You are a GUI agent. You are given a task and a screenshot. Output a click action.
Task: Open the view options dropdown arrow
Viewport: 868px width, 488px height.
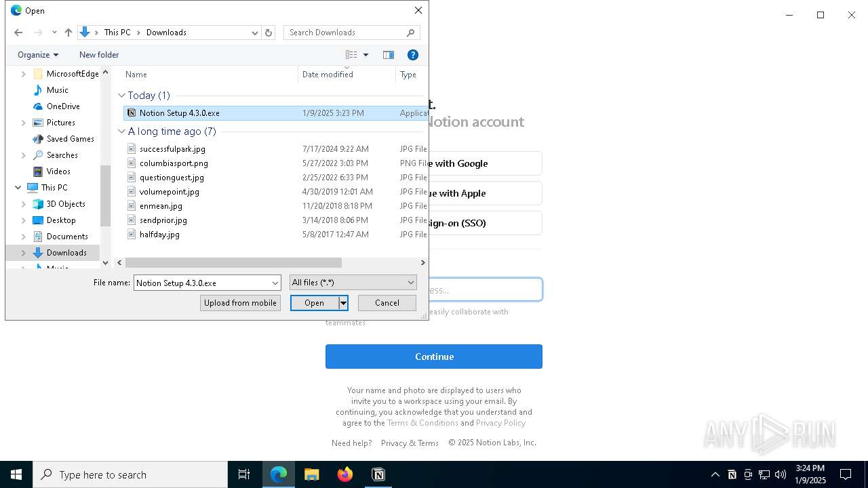click(x=366, y=55)
